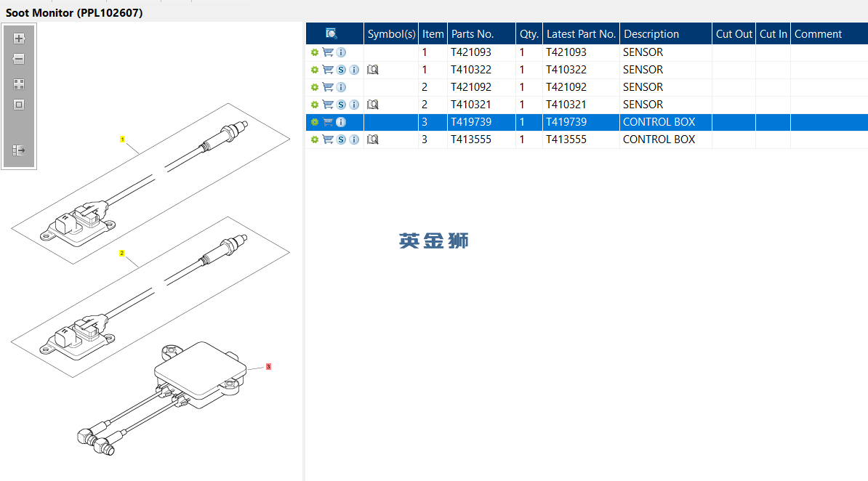Click the green gear icon for T413555

(x=315, y=140)
